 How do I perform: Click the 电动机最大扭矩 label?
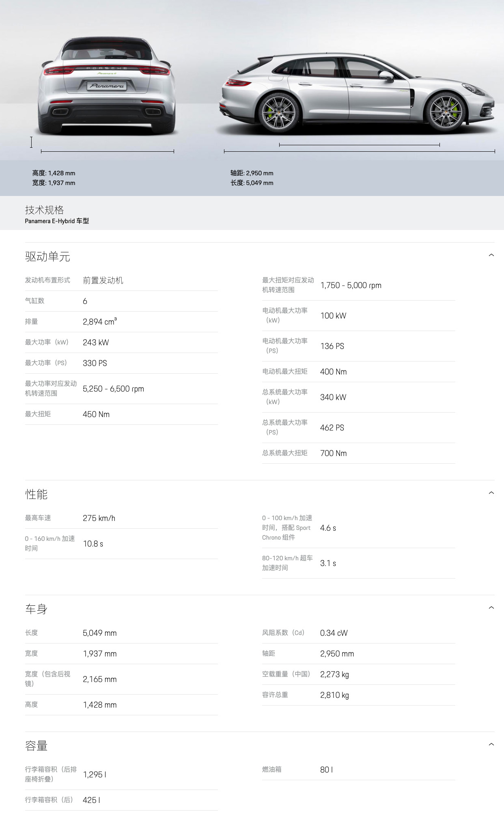tap(285, 371)
